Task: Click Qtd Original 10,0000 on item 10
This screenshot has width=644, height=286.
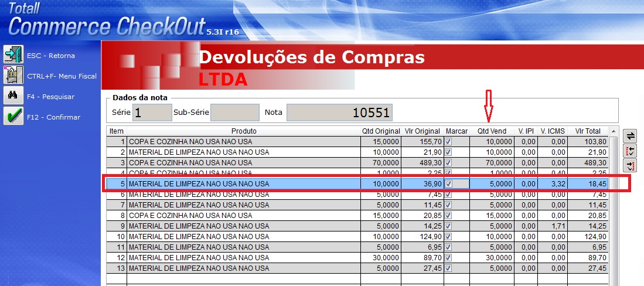Action: pos(381,237)
